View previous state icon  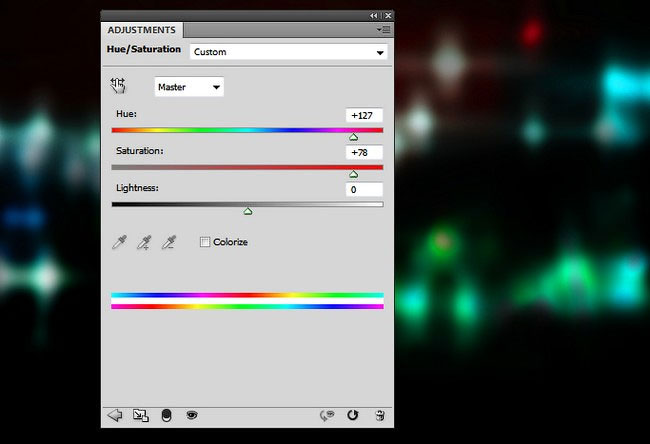(x=327, y=415)
